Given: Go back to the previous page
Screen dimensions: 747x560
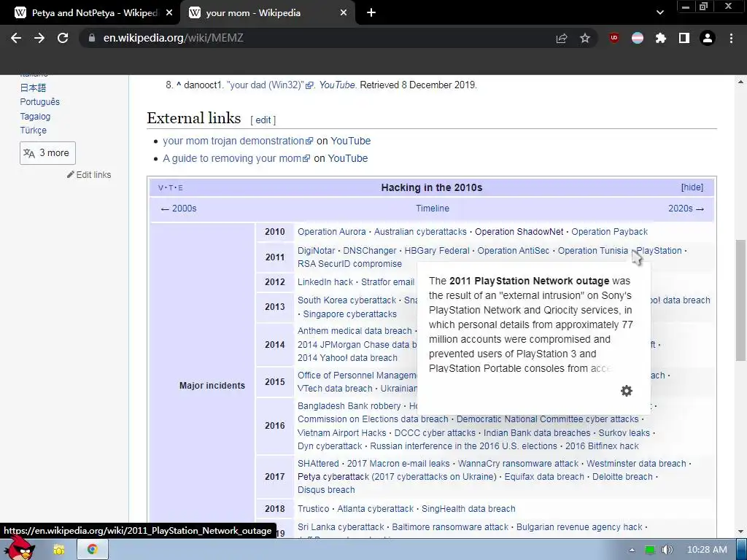Looking at the screenshot, I should pyautogui.click(x=16, y=38).
